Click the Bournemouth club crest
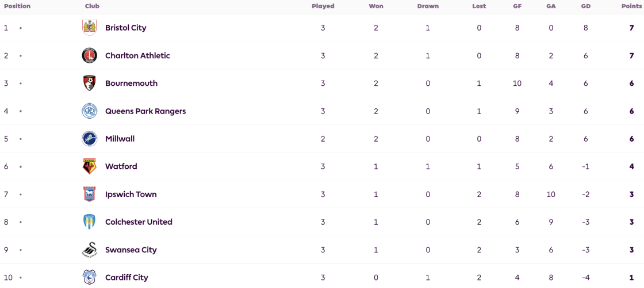 tap(89, 83)
